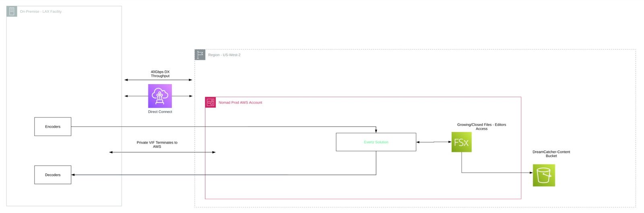Select the "Nomad Prod AWS Account" label
Image resolution: width=644 pixels, height=213 pixels.
240,102
